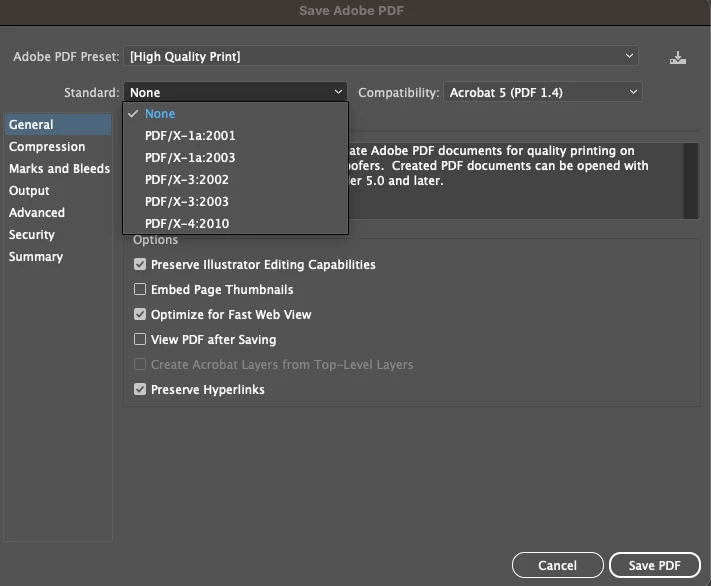Image resolution: width=711 pixels, height=586 pixels.
Task: Click the Save PDF button
Action: (x=654, y=565)
